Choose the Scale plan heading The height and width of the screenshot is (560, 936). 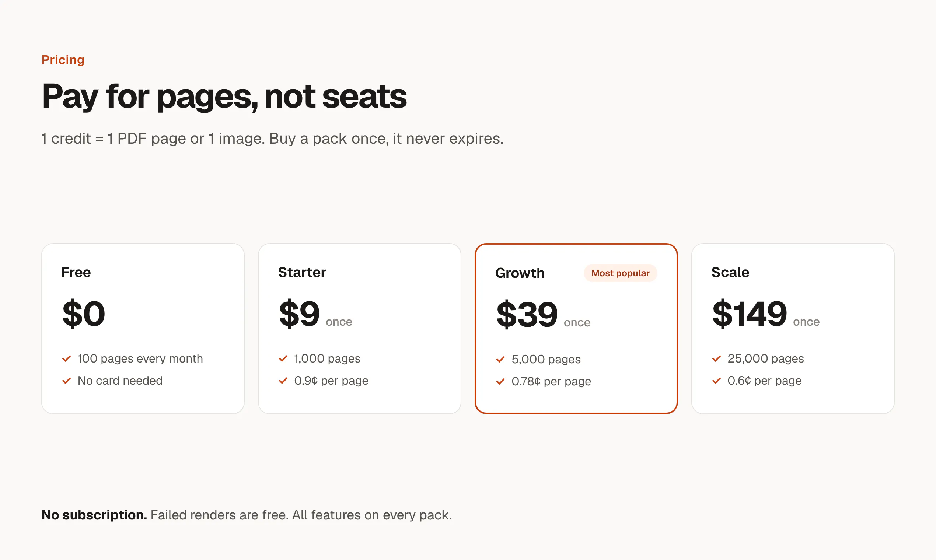pyautogui.click(x=730, y=272)
